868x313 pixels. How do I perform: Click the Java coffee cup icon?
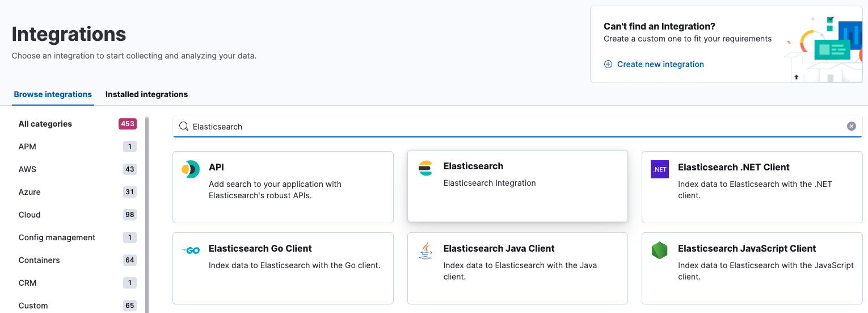point(425,251)
